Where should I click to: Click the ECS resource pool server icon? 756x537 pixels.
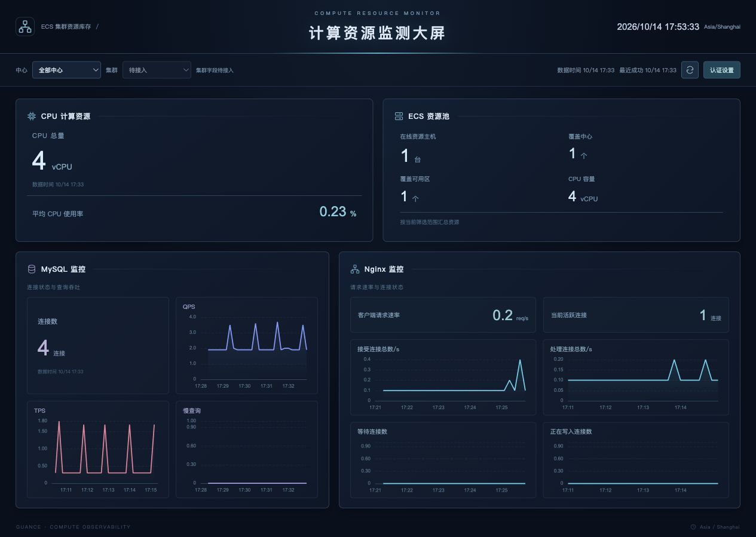point(399,116)
